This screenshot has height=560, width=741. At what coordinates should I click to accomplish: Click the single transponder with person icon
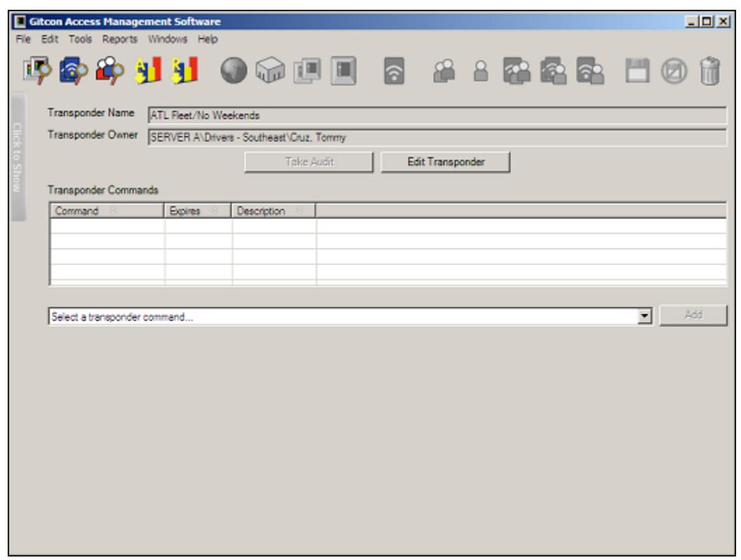click(x=590, y=71)
